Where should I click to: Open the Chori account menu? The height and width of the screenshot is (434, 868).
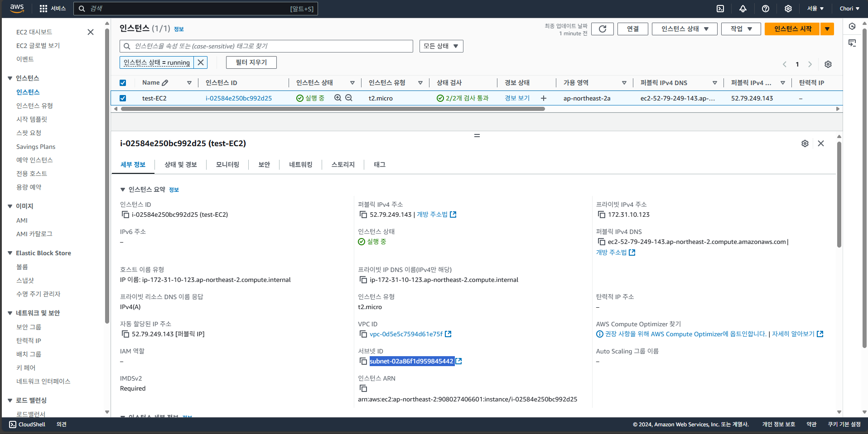click(x=849, y=9)
